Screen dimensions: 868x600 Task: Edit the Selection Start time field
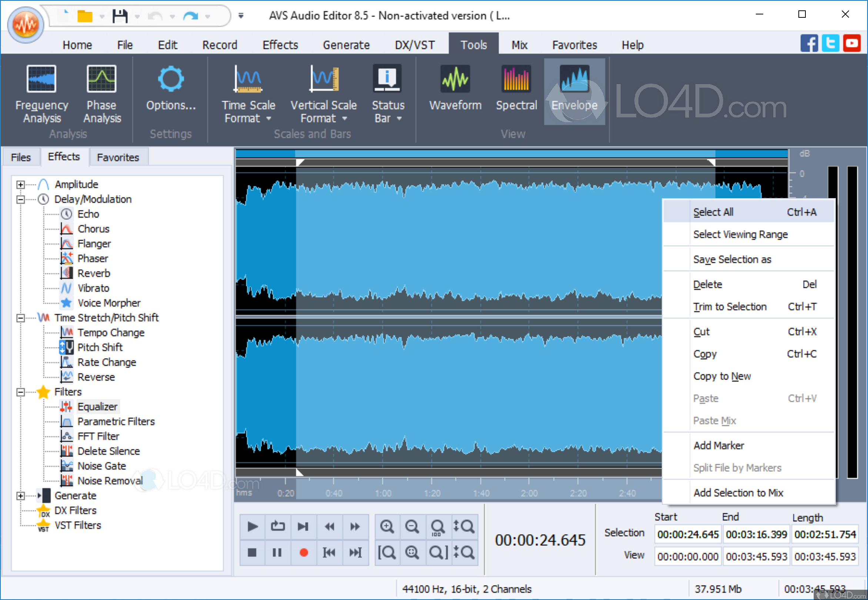pyautogui.click(x=687, y=534)
